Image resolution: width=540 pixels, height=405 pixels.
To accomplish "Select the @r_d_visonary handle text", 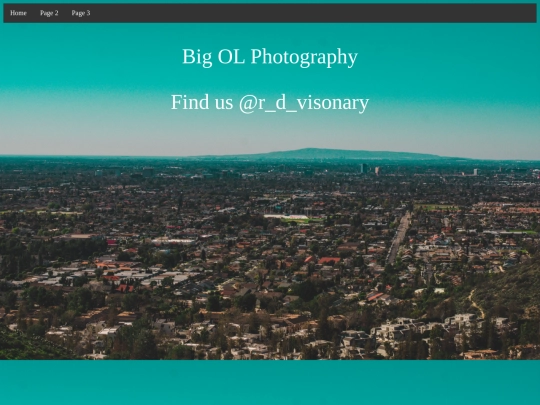I will point(304,103).
